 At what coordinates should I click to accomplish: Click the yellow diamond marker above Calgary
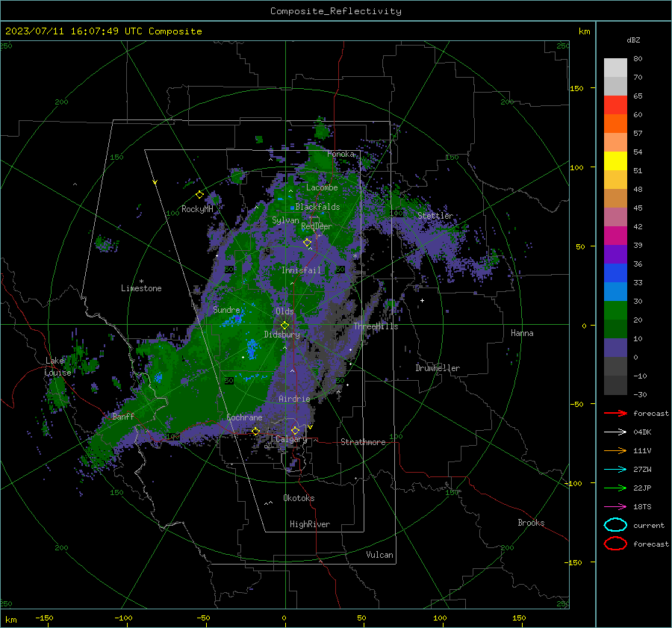pyautogui.click(x=295, y=430)
